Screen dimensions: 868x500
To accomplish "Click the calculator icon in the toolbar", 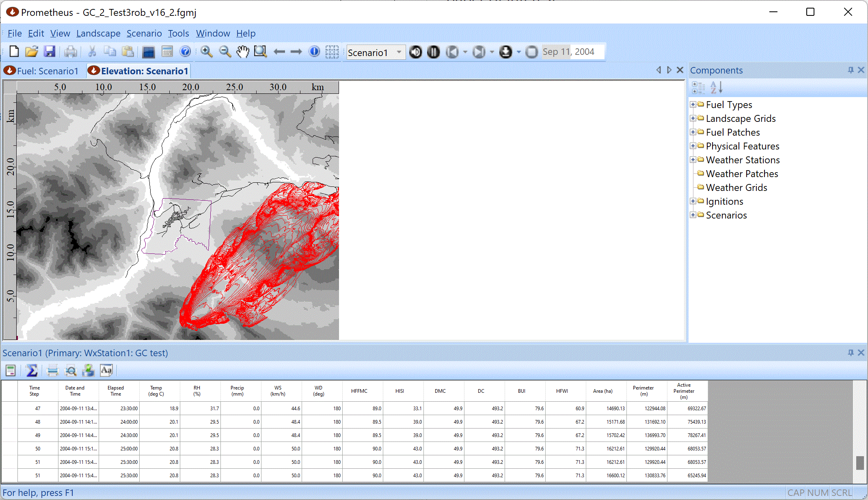I will point(167,52).
